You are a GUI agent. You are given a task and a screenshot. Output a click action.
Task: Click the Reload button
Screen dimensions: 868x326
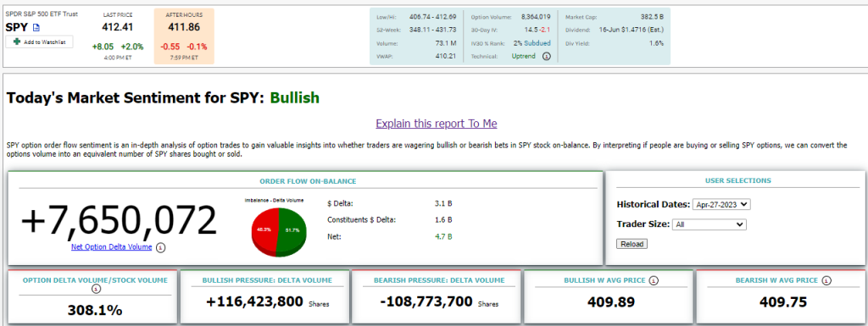click(632, 244)
